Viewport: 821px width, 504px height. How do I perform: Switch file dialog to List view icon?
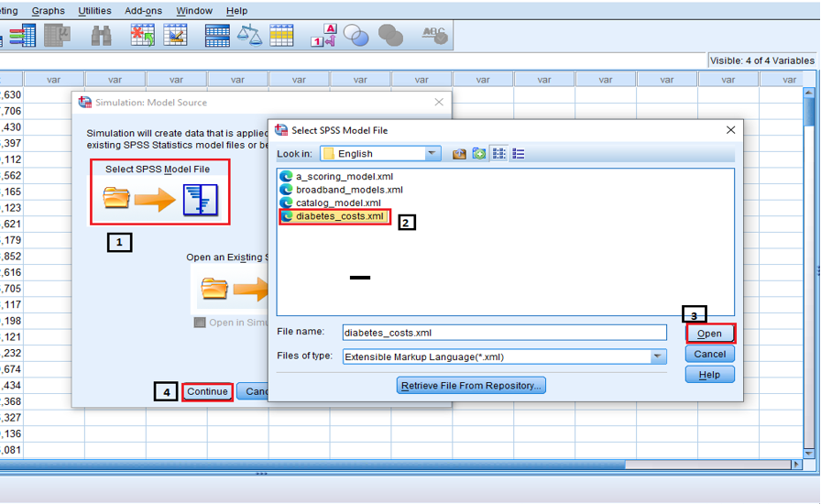(x=499, y=154)
